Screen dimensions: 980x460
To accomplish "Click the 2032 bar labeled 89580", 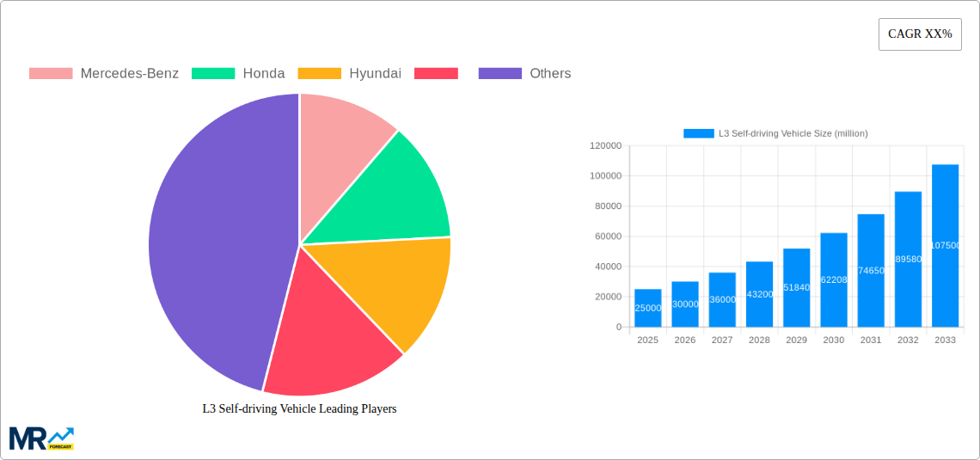I will [x=908, y=260].
